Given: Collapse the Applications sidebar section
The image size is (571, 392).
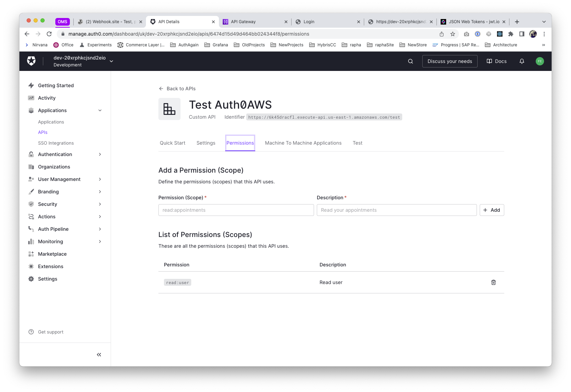Looking at the screenshot, I should tap(100, 110).
